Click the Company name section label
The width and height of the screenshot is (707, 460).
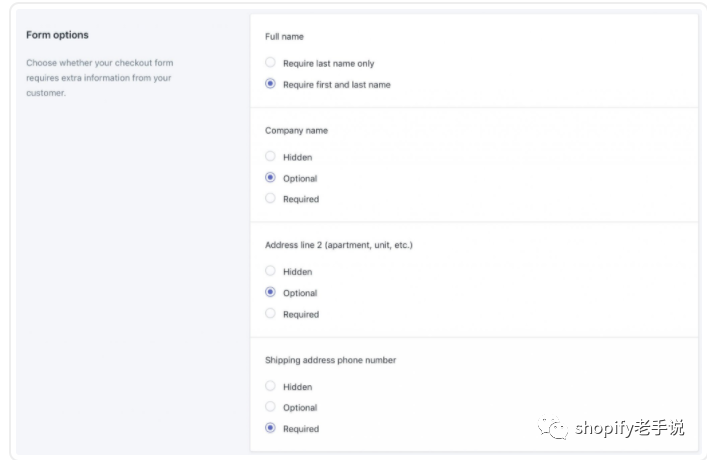coord(296,130)
